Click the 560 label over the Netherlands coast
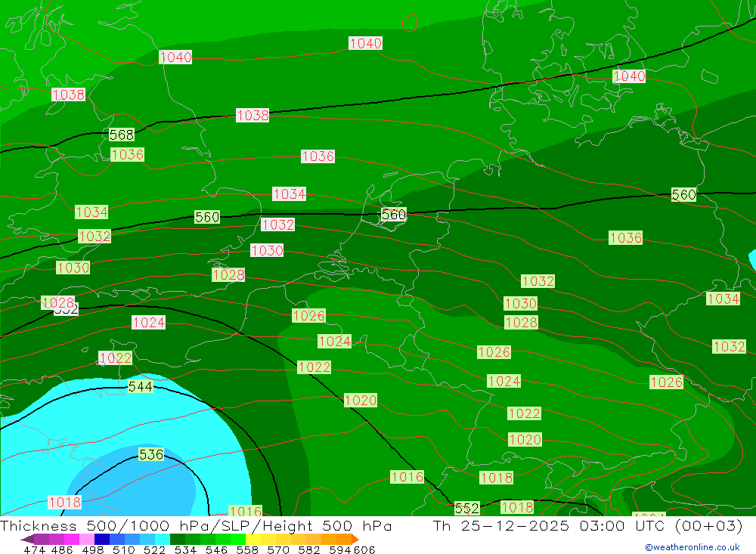The width and height of the screenshot is (756, 554). tap(393, 215)
